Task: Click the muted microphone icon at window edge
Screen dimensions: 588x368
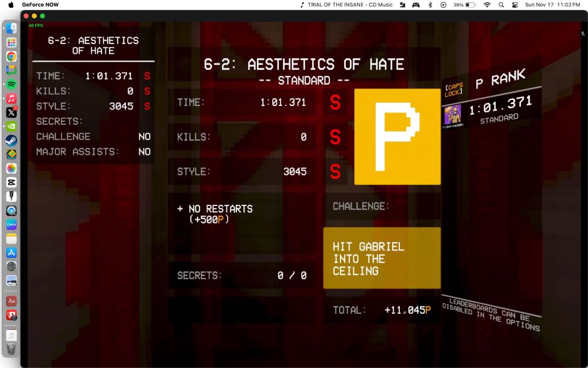Action: pos(583,34)
